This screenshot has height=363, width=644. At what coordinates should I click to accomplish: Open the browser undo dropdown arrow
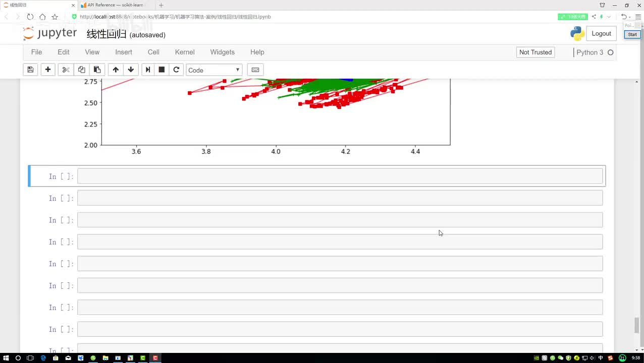[x=631, y=17]
